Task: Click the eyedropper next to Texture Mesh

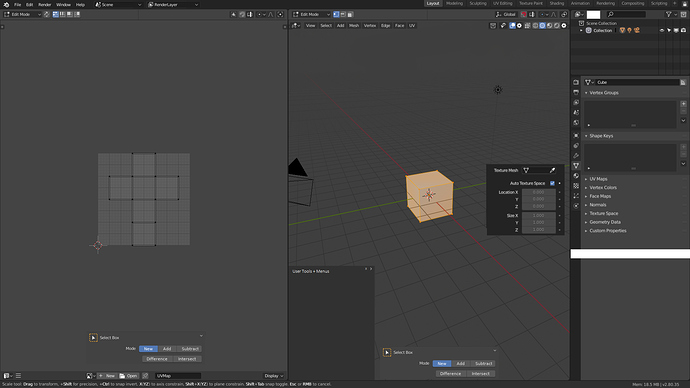Action: 552,170
